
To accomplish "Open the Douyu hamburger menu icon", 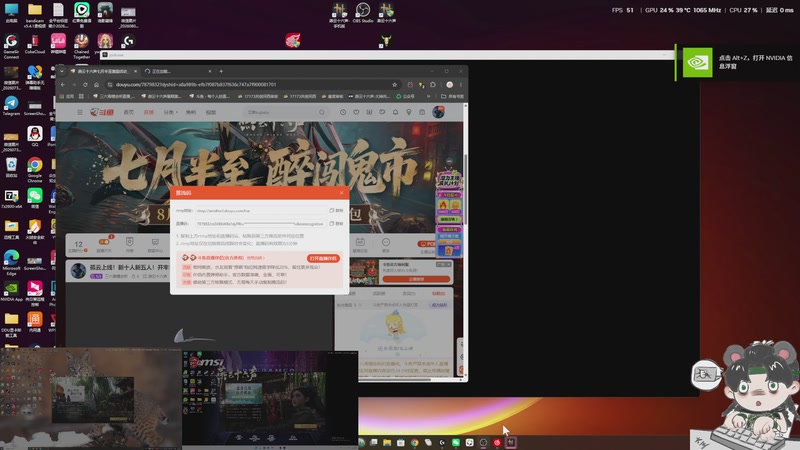I will pyautogui.click(x=80, y=112).
